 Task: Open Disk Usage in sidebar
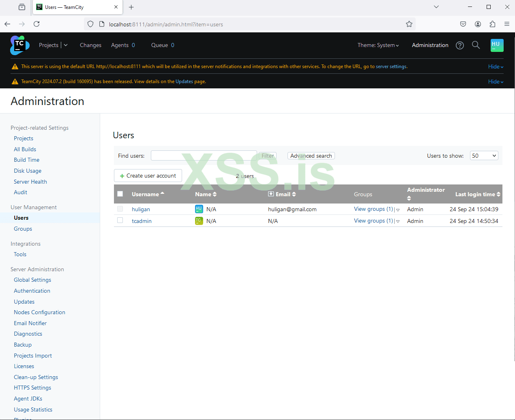pos(28,171)
